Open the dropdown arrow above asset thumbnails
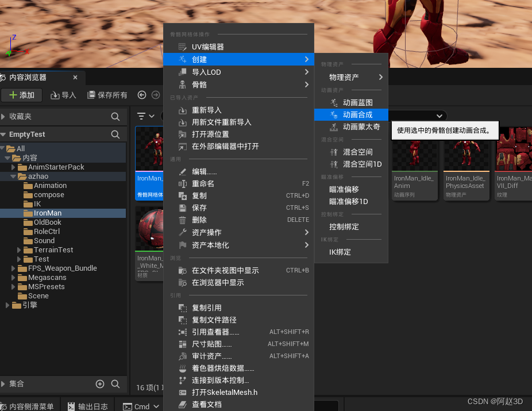The height and width of the screenshot is (411, 532). pos(440,116)
